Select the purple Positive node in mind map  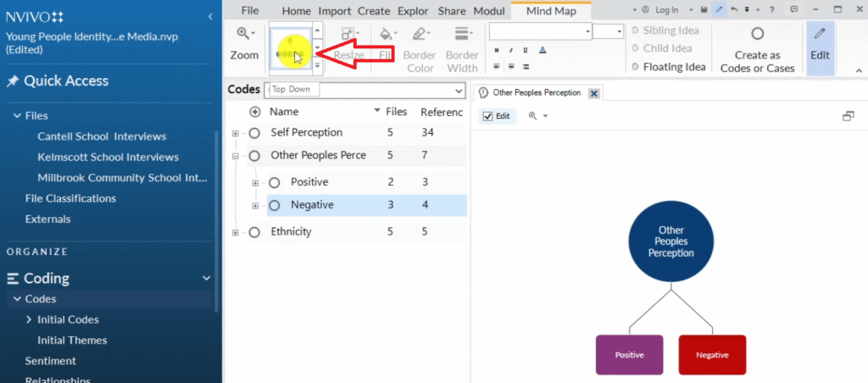[629, 355]
